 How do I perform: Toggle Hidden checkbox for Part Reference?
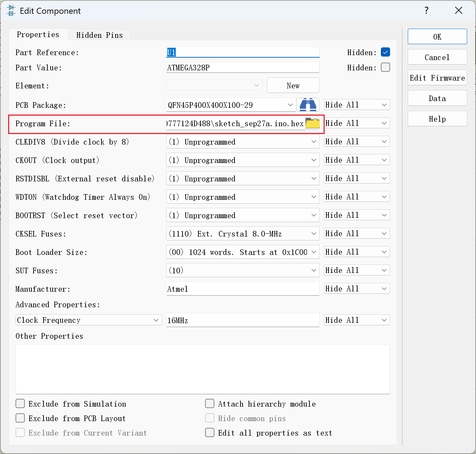[x=385, y=52]
